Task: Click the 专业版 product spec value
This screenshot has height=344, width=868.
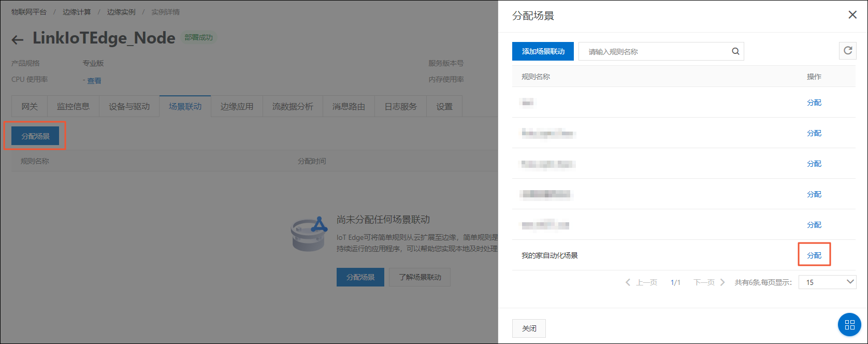Action: [93, 63]
